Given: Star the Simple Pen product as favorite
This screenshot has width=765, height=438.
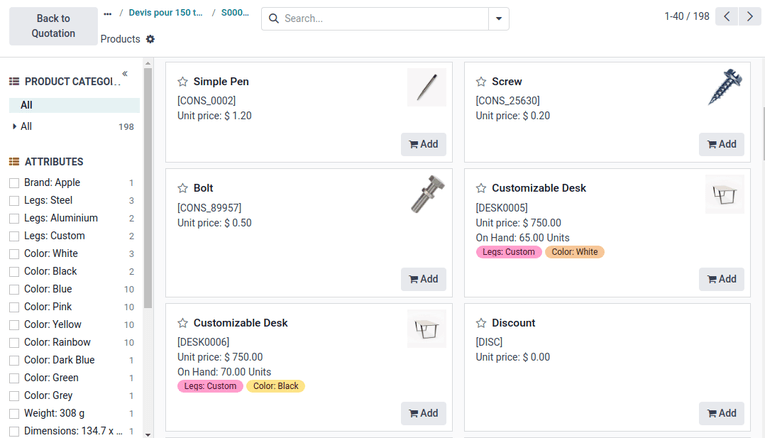Looking at the screenshot, I should coord(183,82).
